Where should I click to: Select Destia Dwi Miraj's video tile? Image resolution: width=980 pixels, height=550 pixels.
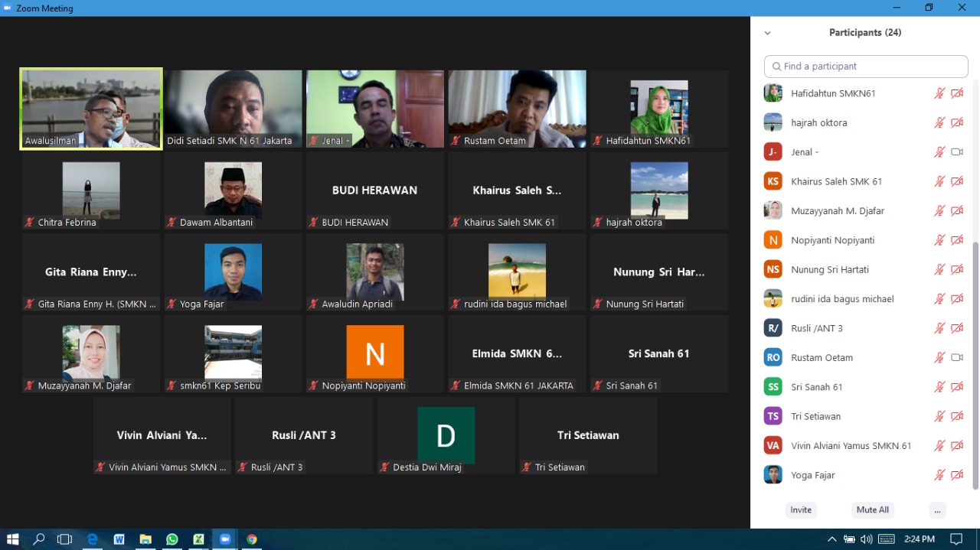click(x=446, y=435)
